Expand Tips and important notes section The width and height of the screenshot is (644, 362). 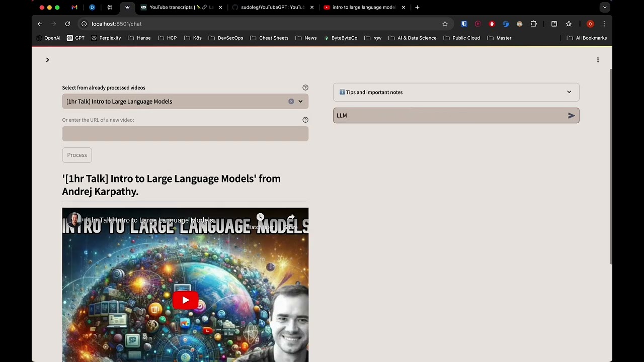[x=456, y=92]
